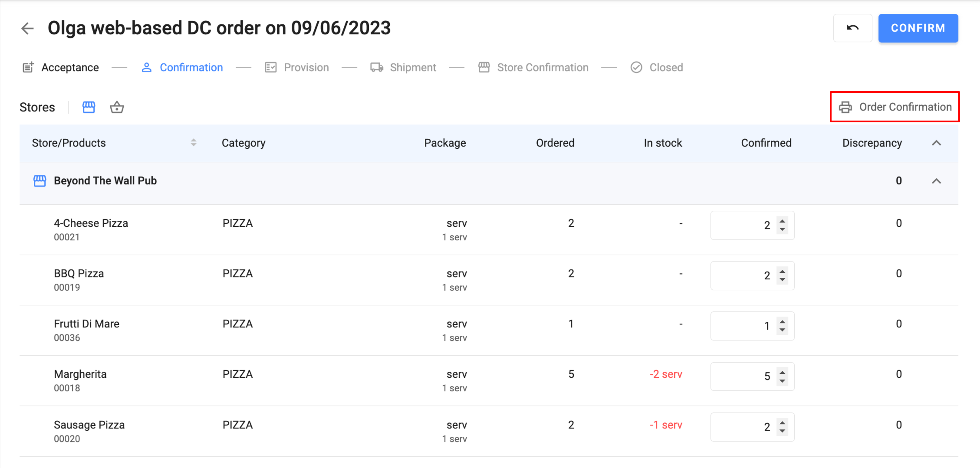Decrease Margherita confirmed quantity
The width and height of the screenshot is (980, 468).
click(783, 381)
